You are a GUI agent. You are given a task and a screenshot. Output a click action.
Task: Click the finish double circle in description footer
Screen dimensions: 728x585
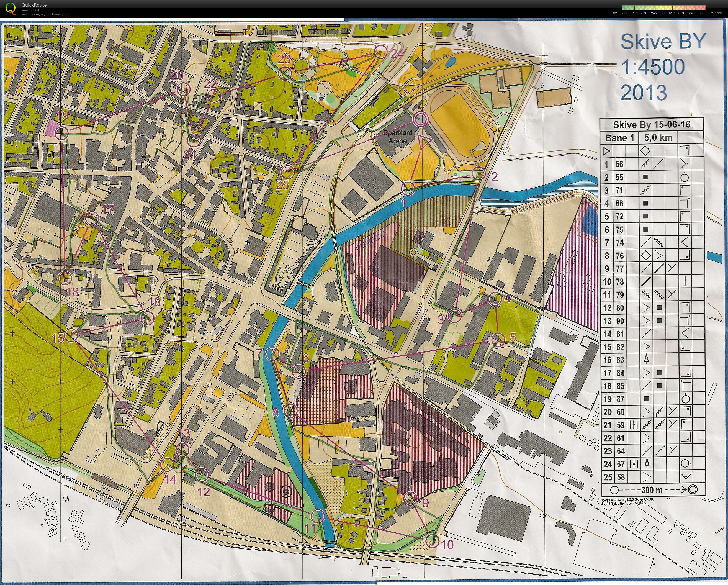coord(693,489)
